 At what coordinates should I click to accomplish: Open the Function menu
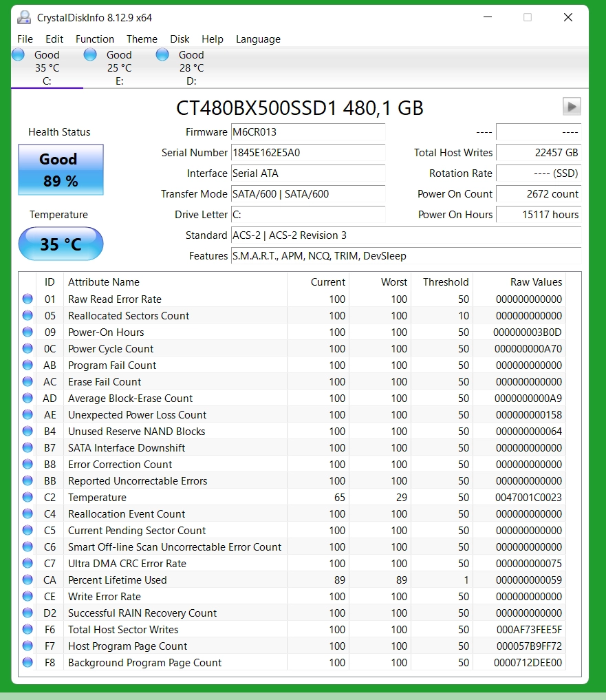coord(95,39)
